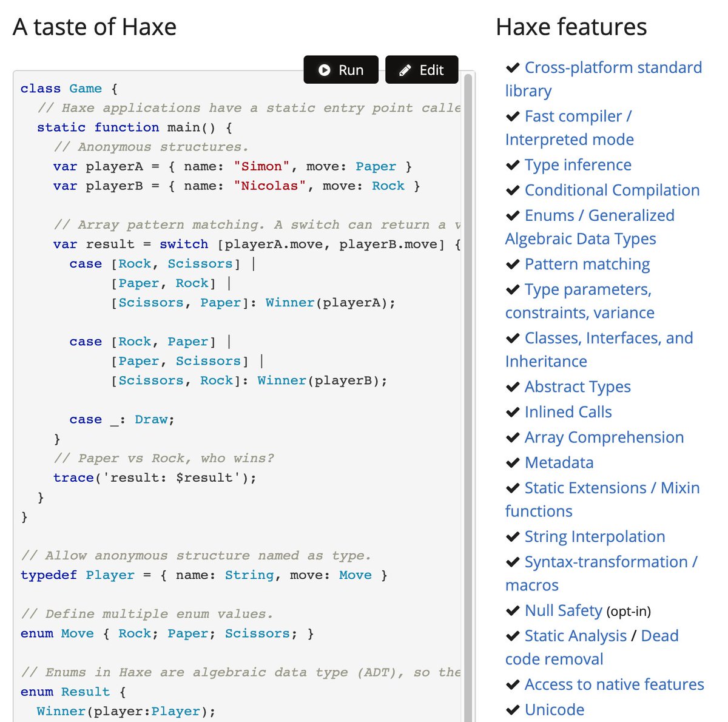728x722 pixels.
Task: Click the checkmark beside Unicode
Action: point(513,710)
